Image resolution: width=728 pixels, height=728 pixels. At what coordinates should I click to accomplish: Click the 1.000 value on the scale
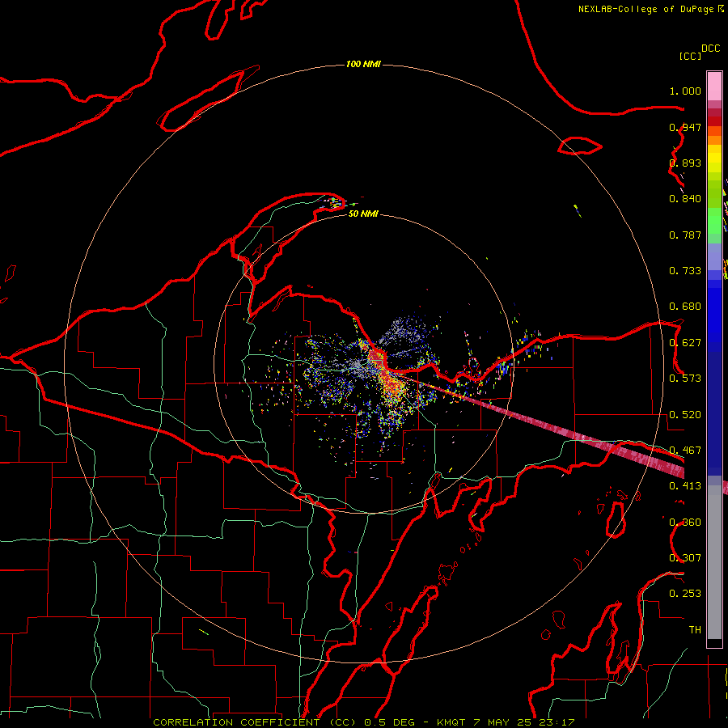tap(685, 91)
